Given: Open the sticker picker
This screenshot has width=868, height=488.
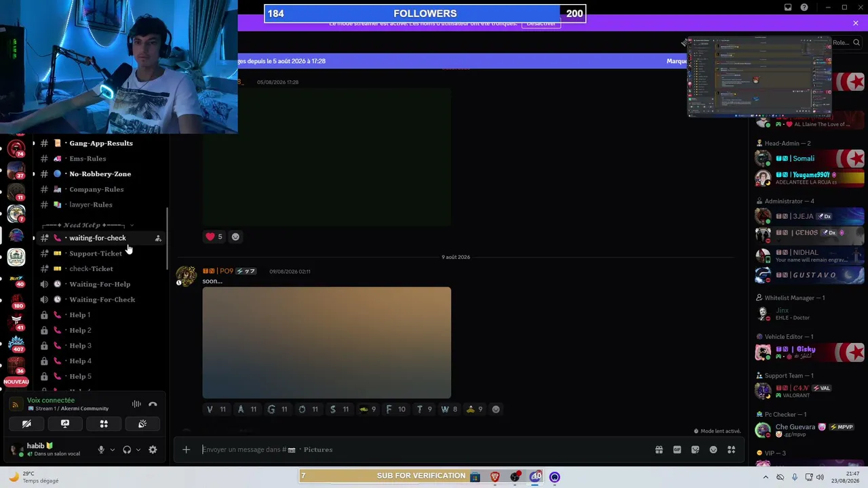Looking at the screenshot, I should point(695,449).
